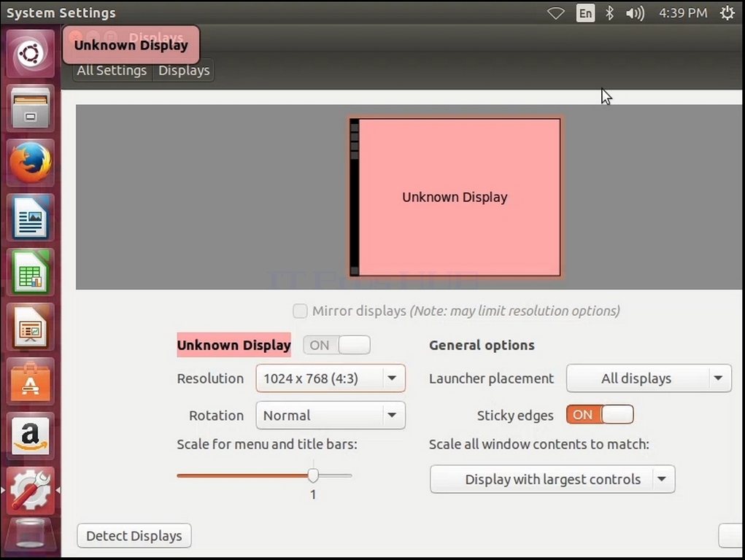The width and height of the screenshot is (745, 560).
Task: Open the Rotation Normal dropdown
Action: pyautogui.click(x=331, y=415)
